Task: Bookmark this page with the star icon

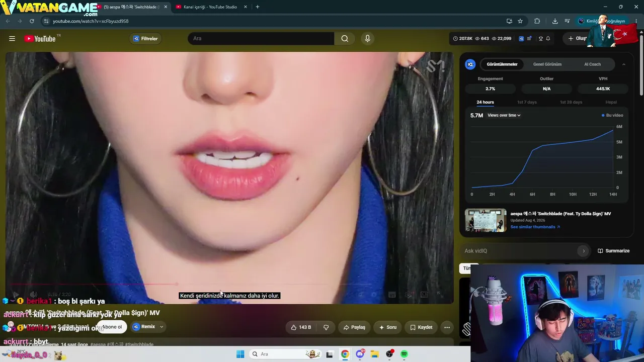Action: click(520, 21)
